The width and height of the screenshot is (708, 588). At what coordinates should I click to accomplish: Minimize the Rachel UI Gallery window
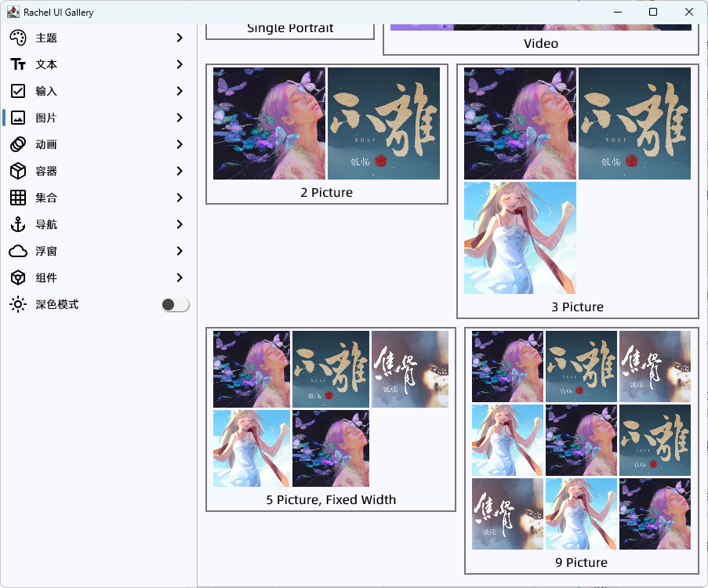coord(618,13)
